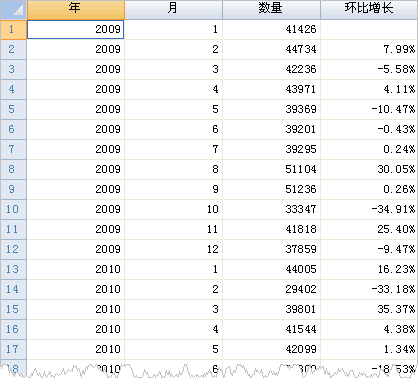
Task: Select row header 14
Action: pyautogui.click(x=13, y=290)
